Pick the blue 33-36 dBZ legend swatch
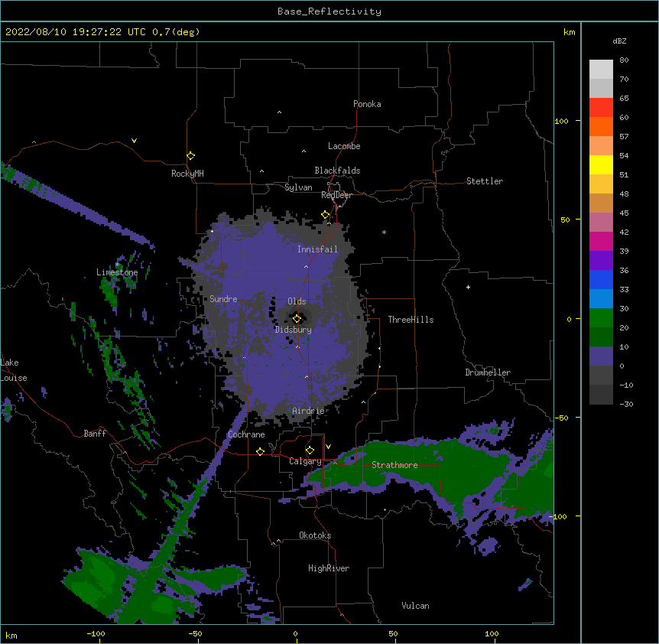The height and width of the screenshot is (644, 659). click(601, 279)
